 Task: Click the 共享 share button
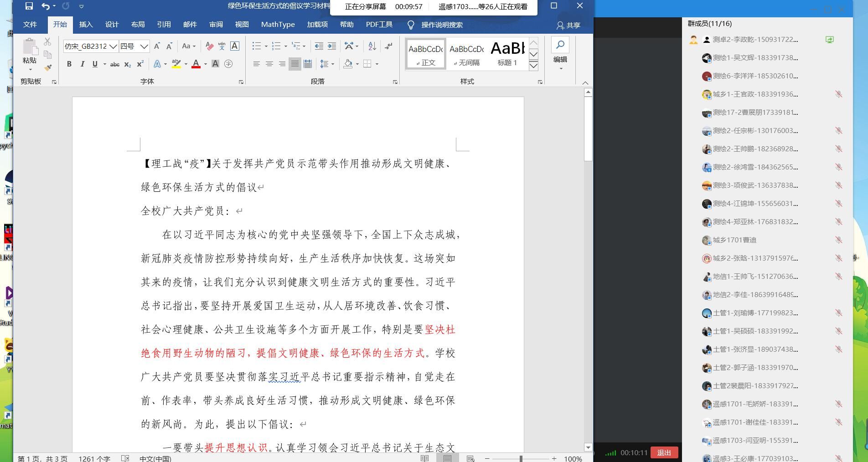tap(568, 25)
